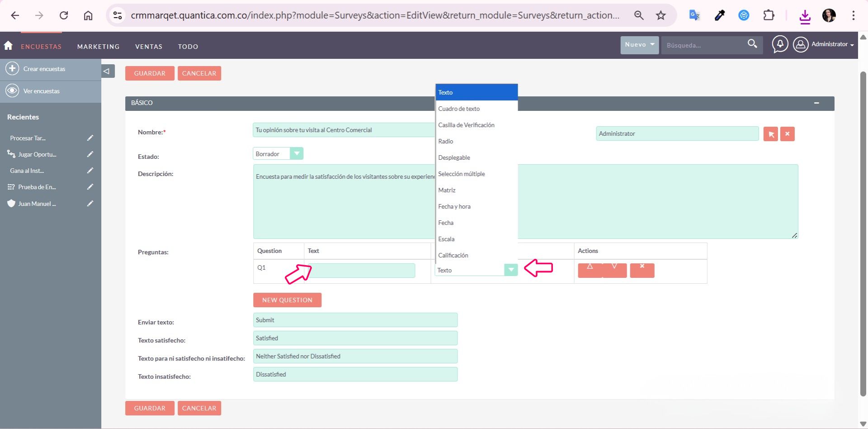Click the Q1 question text input field
Screen dimensions: 868x429
[x=363, y=271]
